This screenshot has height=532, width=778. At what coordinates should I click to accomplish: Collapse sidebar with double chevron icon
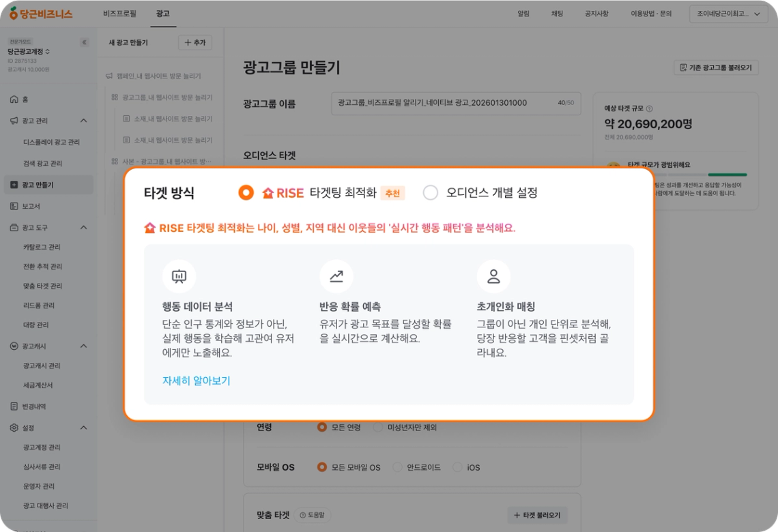(85, 42)
